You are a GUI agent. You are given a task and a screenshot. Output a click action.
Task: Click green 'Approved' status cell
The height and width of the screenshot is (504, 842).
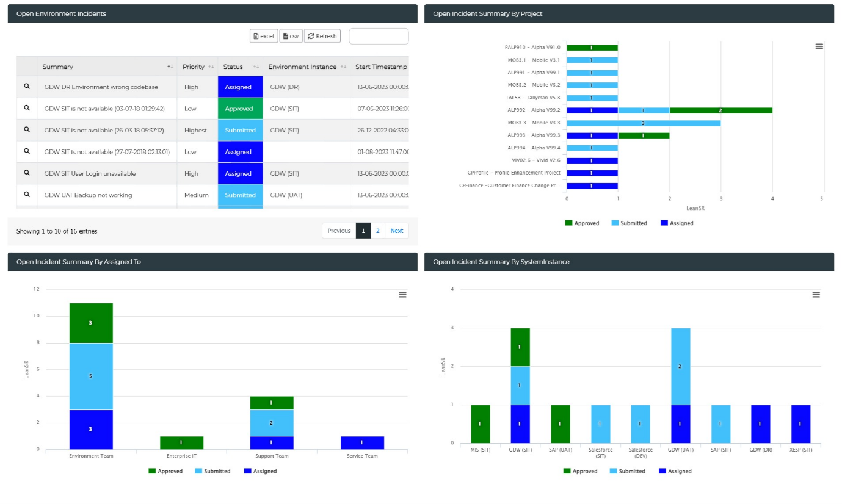240,109
